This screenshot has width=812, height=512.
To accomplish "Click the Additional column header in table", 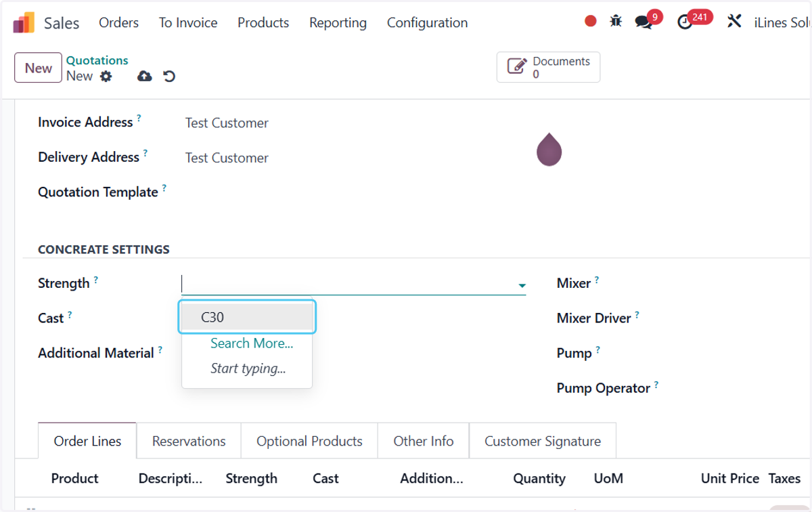I will pos(432,478).
